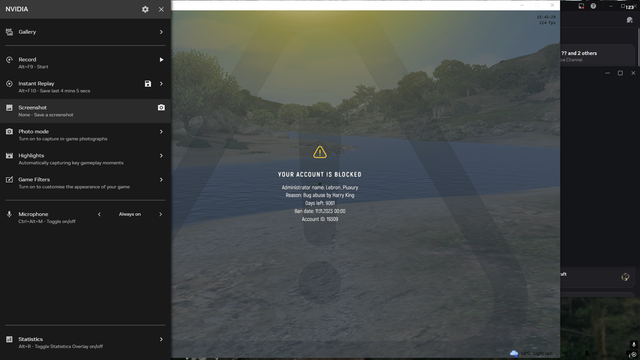Click the 'Always on' microphone mode value
This screenshot has width=640, height=360.
(x=130, y=214)
